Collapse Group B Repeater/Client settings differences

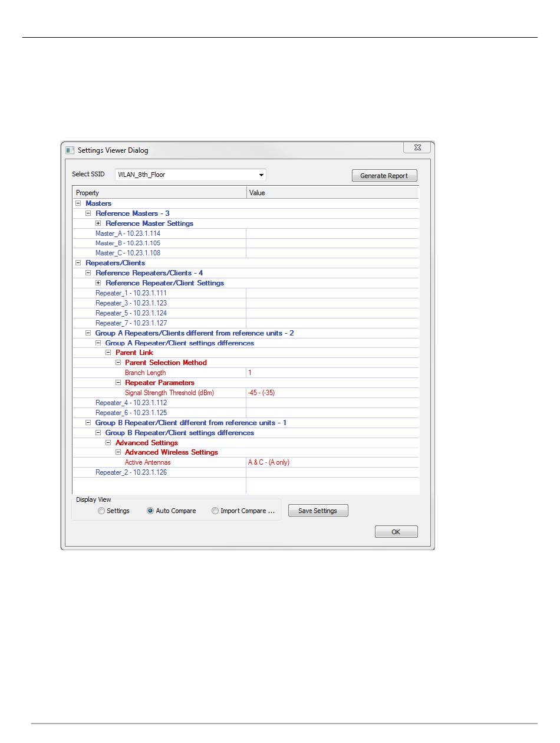tap(98, 433)
